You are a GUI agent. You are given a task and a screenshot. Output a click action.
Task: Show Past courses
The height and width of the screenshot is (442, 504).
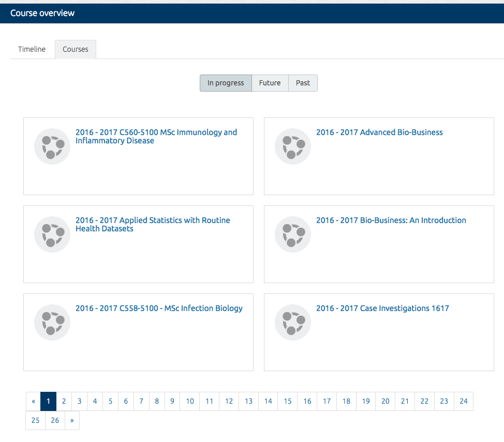[303, 83]
